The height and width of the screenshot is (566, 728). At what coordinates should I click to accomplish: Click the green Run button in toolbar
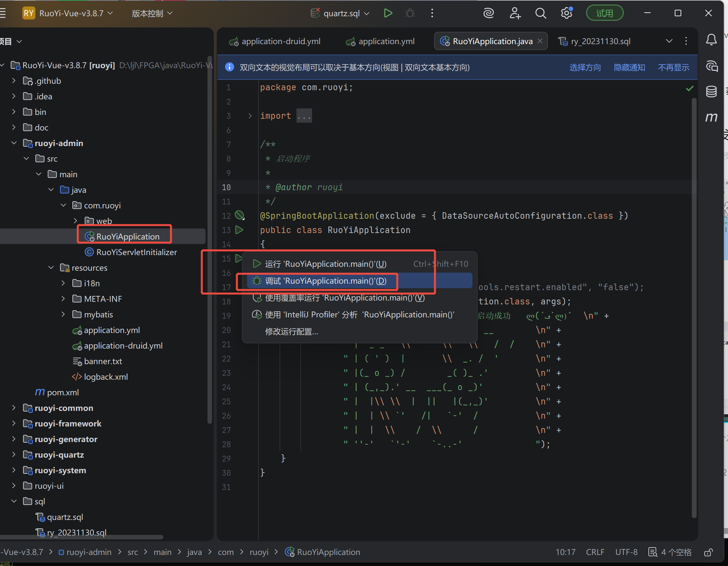tap(388, 13)
